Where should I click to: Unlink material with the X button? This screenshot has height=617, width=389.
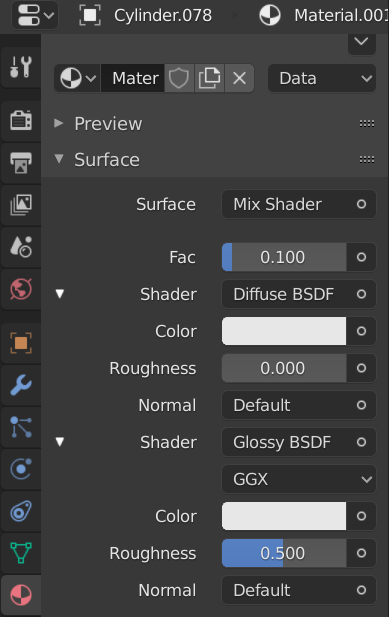click(239, 78)
